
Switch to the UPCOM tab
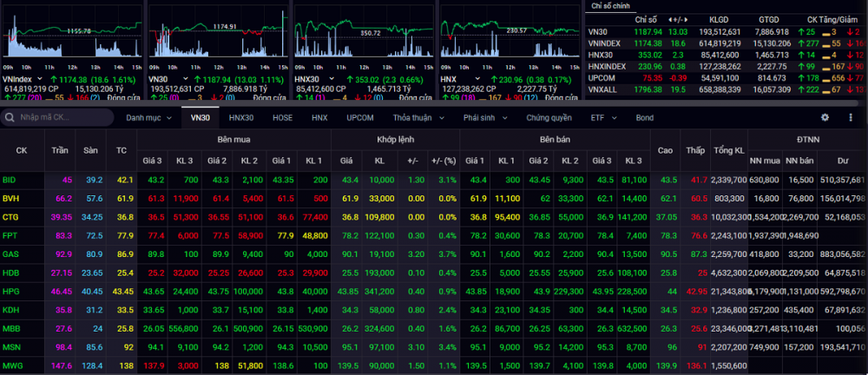360,117
